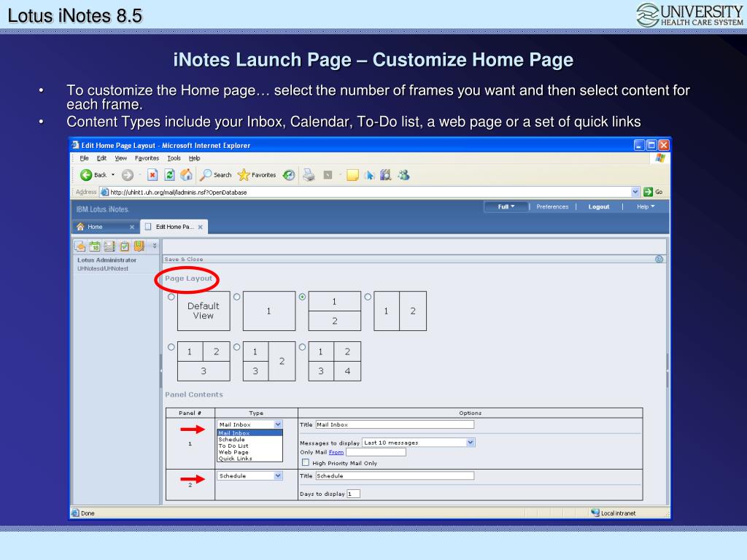Click the IE Forward arrow button
The image size is (747, 560).
coord(127,175)
